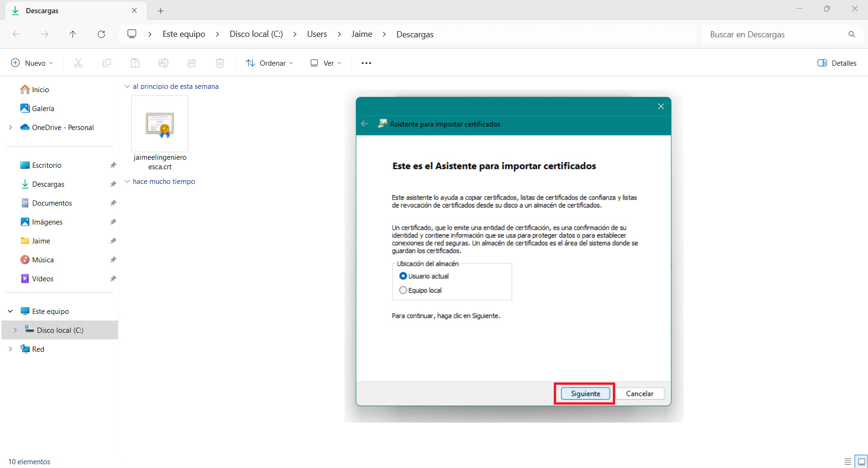Open the Ordenar dropdown
This screenshot has height=468, width=868.
(x=270, y=63)
